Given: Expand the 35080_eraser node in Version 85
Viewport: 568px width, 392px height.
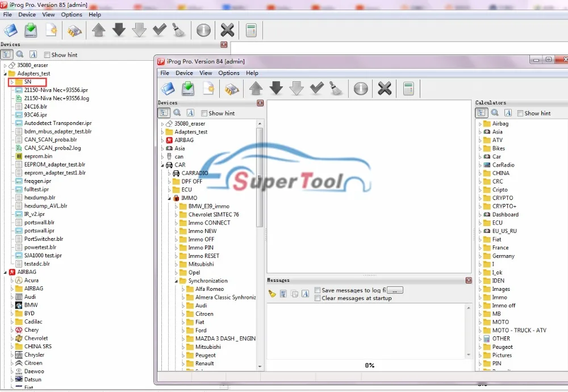Looking at the screenshot, I should [x=5, y=65].
